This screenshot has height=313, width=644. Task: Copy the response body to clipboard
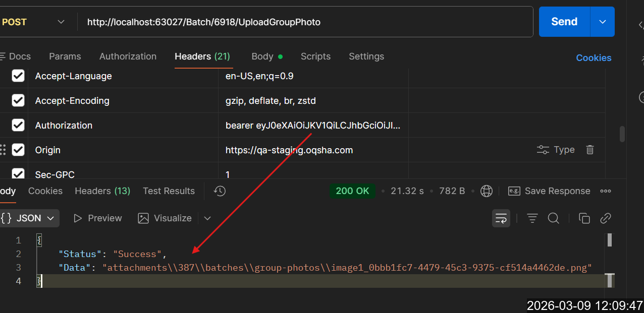point(584,218)
